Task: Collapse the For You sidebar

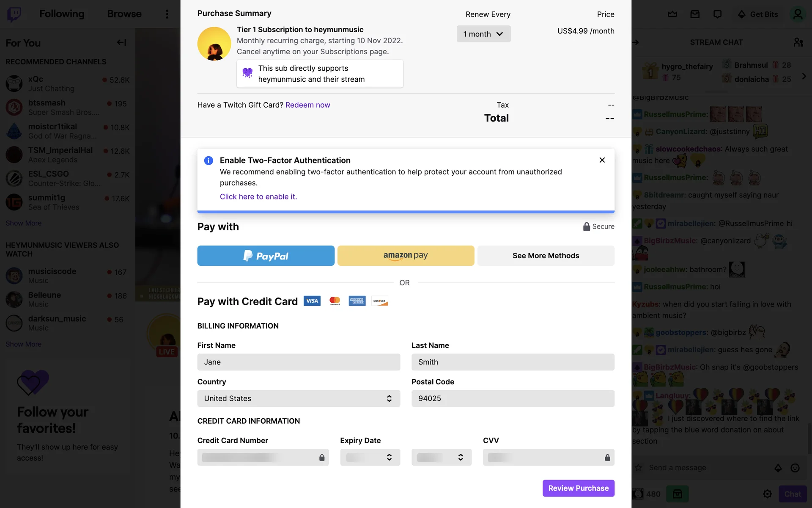Action: pos(121,42)
